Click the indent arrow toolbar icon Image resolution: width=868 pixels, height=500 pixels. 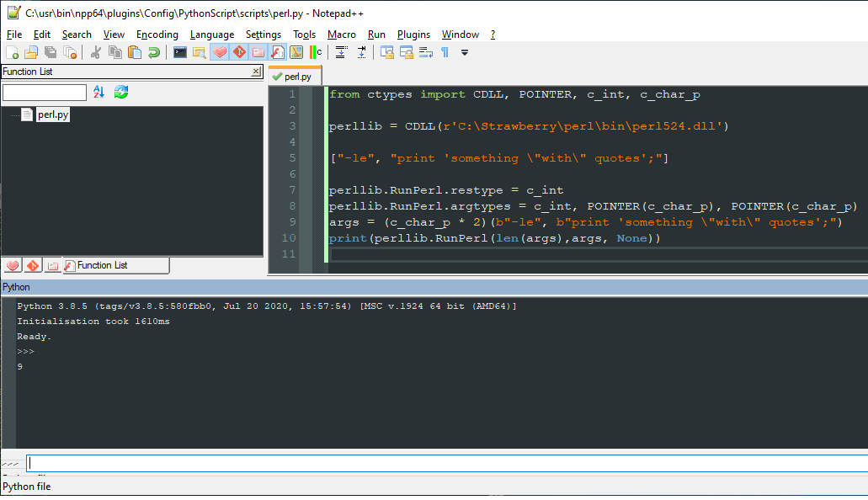coord(361,52)
